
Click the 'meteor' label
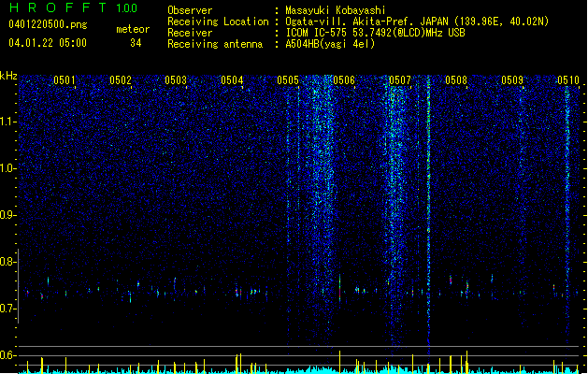[x=133, y=29]
